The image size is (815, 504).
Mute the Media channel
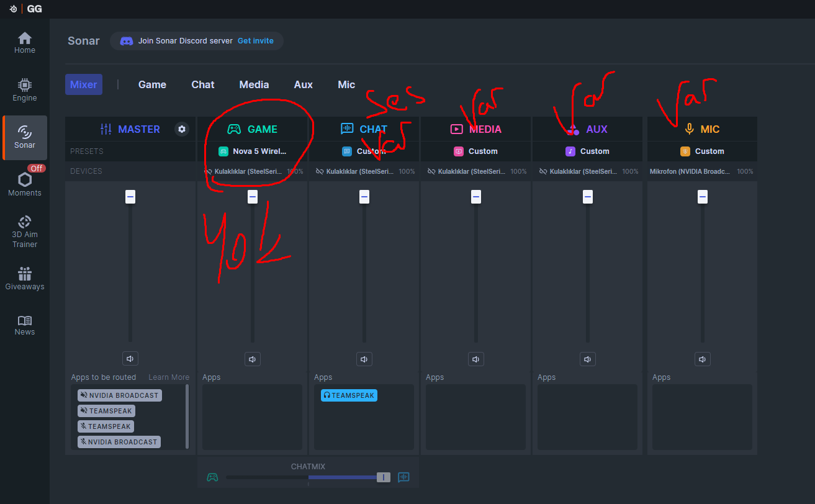[476, 359]
